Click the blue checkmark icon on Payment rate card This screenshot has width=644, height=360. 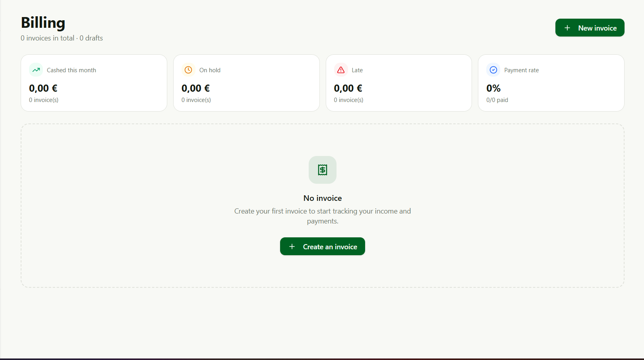coord(493,69)
